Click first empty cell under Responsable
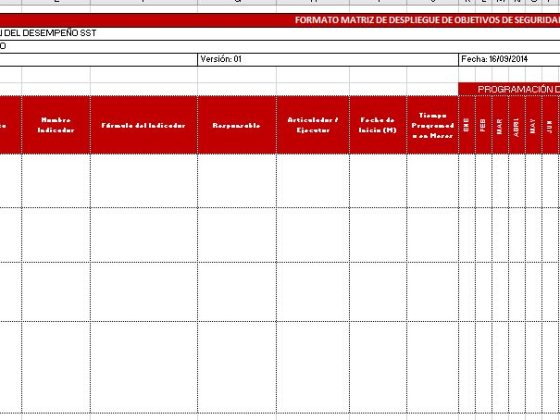 [x=237, y=181]
